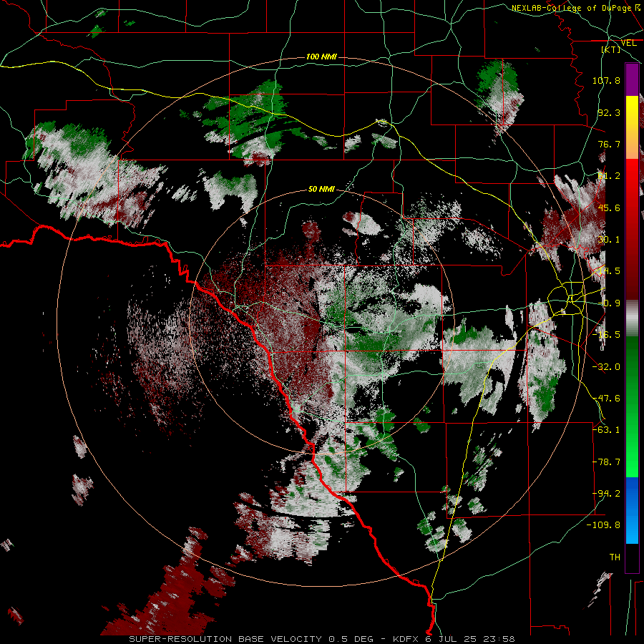Screen dimensions: 644x644
Task: Click the 45.6 velocity scale value
Action: (609, 208)
